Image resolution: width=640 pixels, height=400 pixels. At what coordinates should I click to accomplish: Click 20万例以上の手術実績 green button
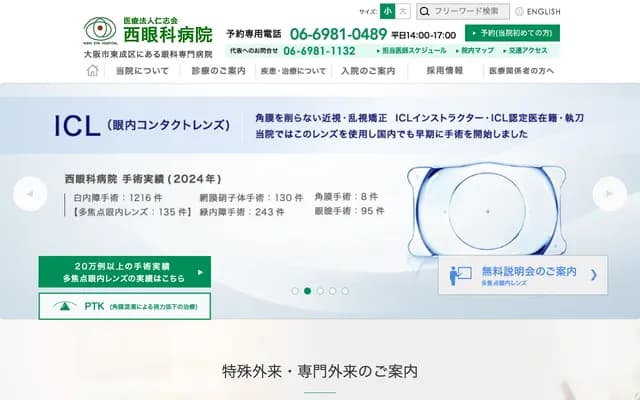[x=125, y=272]
